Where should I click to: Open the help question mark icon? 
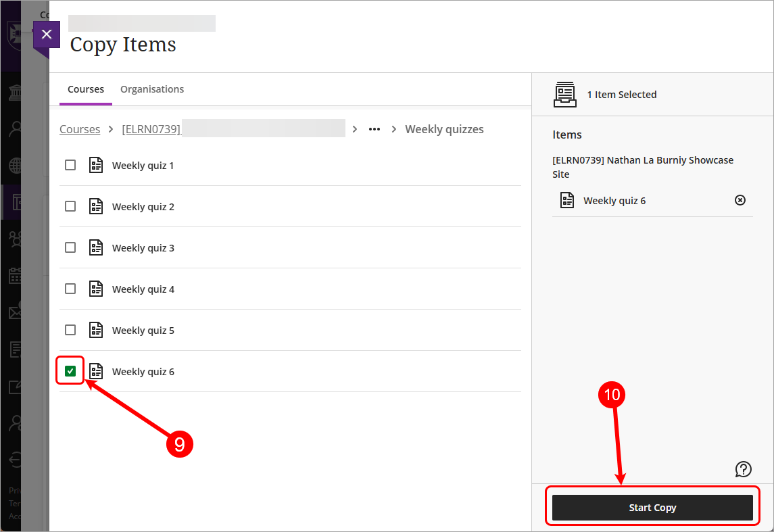(x=743, y=469)
